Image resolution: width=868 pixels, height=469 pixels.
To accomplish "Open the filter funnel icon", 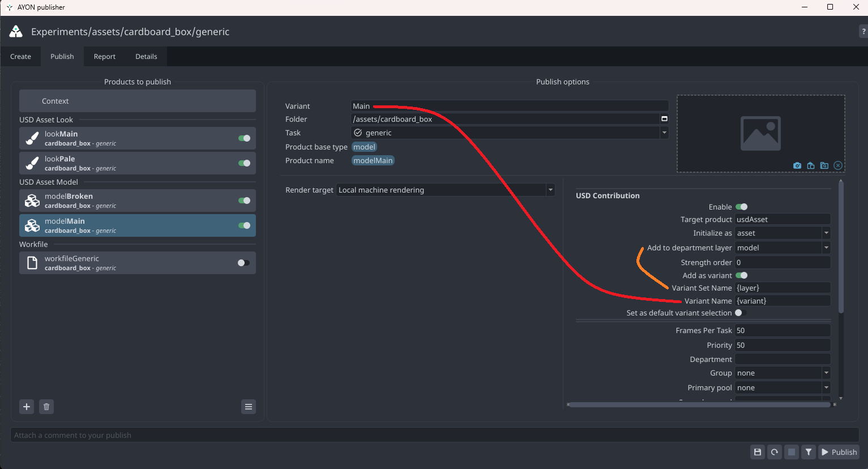I will (809, 452).
